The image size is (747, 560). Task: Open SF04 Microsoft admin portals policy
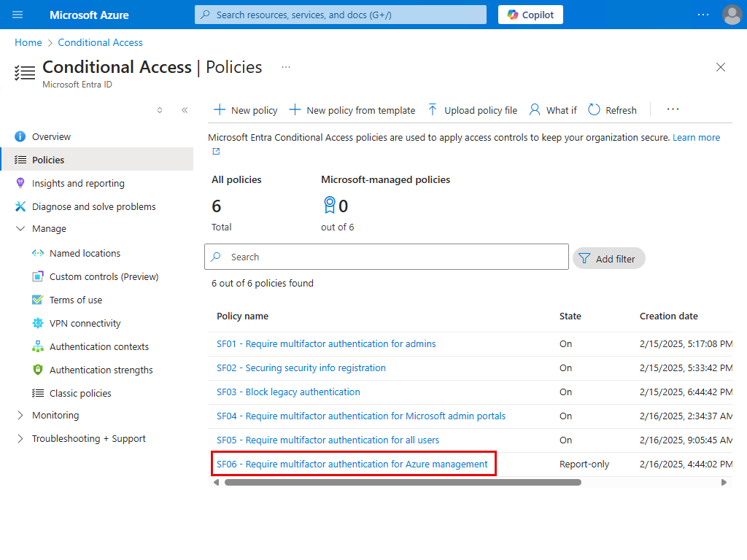tap(361, 416)
